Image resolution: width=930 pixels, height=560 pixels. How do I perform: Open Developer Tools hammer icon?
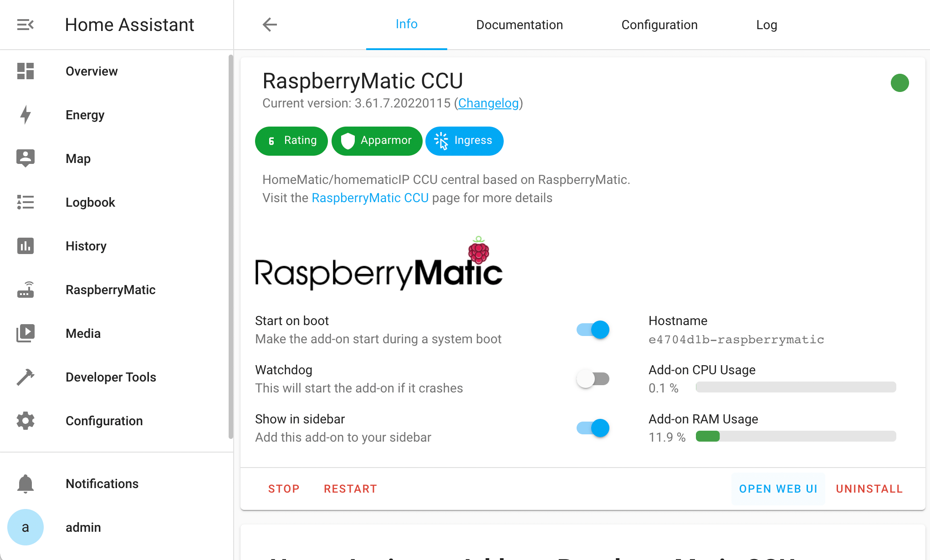(x=26, y=377)
